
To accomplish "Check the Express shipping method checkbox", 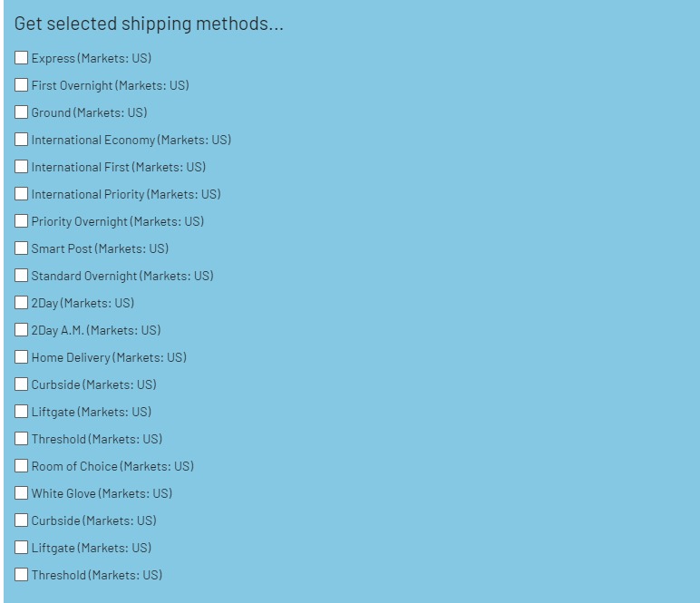I will coord(21,58).
